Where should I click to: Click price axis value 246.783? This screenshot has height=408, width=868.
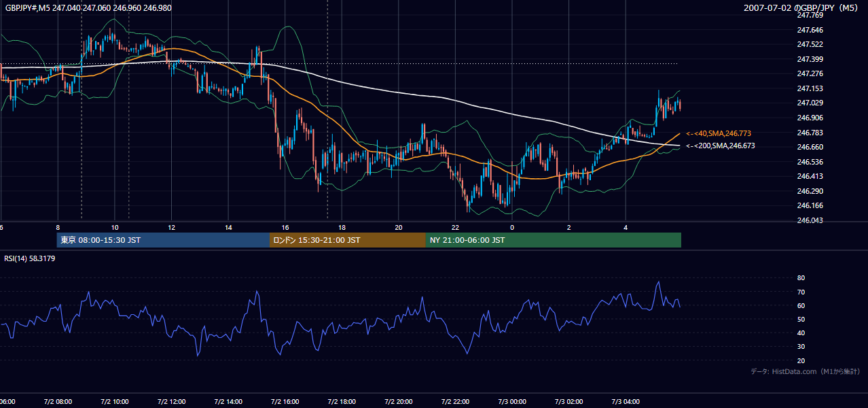point(810,133)
